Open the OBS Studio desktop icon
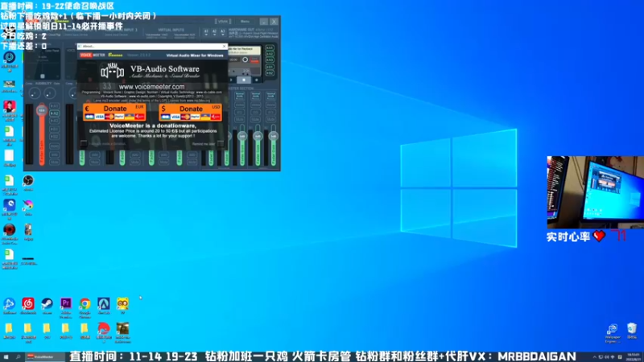 pyautogui.click(x=28, y=180)
